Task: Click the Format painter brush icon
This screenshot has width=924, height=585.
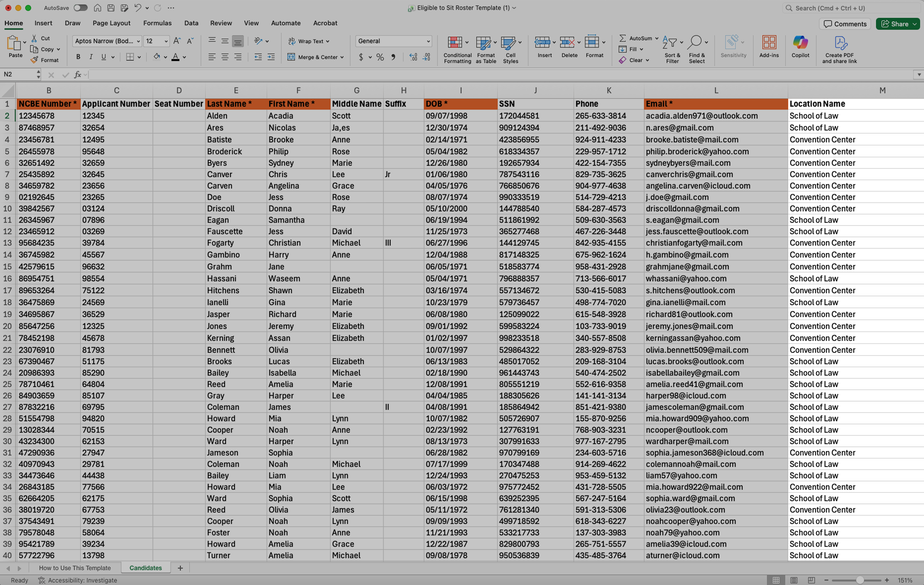Action: click(x=34, y=60)
